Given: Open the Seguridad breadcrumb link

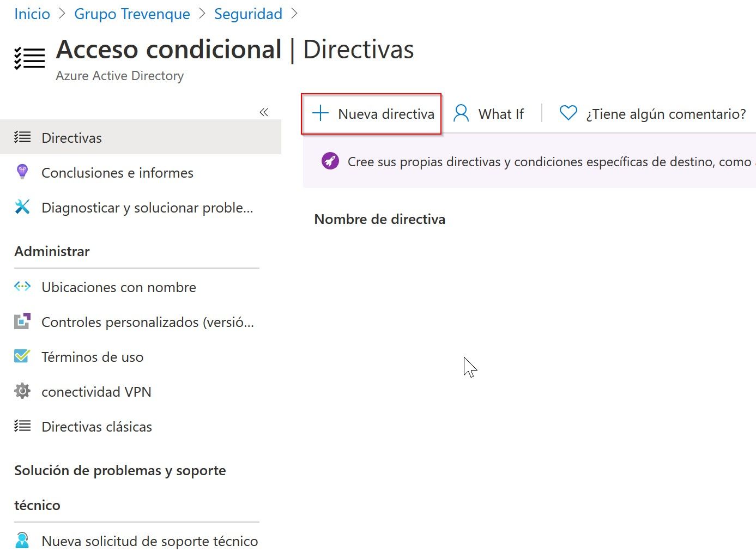Looking at the screenshot, I should [x=248, y=14].
